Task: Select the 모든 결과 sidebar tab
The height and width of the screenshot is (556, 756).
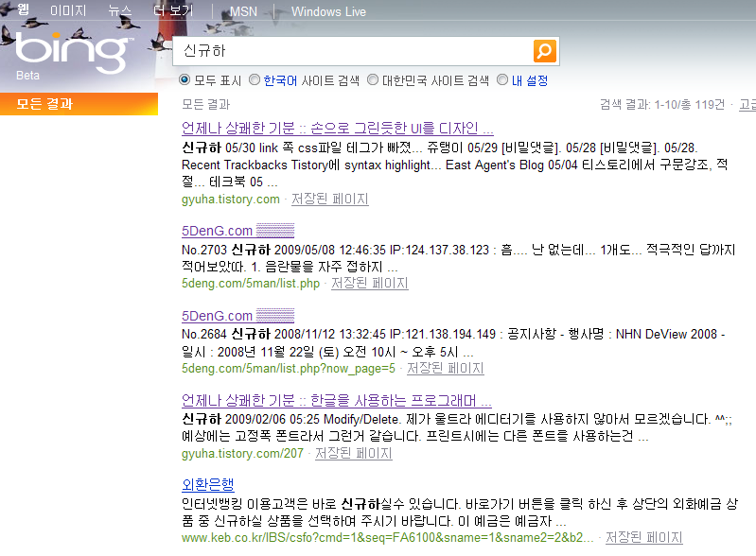Action: (79, 104)
